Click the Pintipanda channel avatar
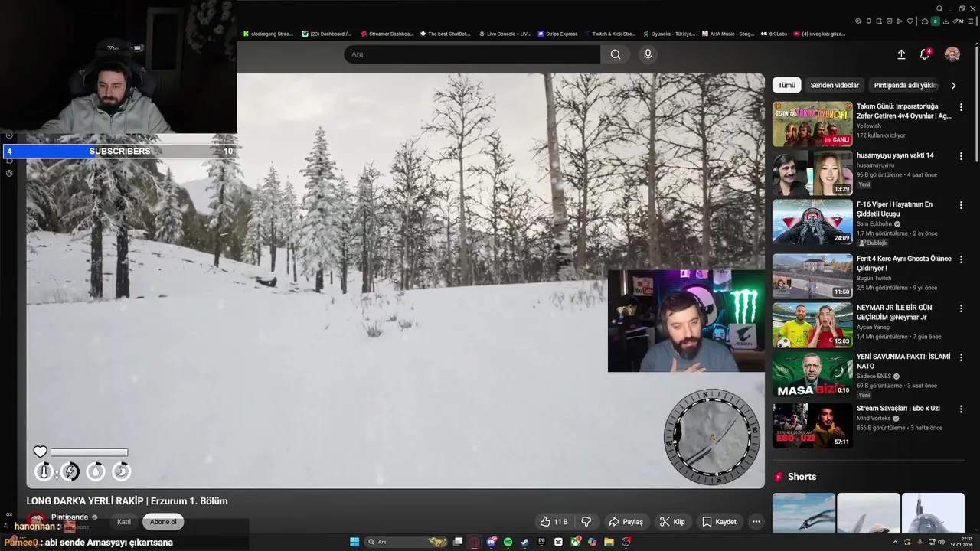The image size is (980, 551). pos(36,521)
